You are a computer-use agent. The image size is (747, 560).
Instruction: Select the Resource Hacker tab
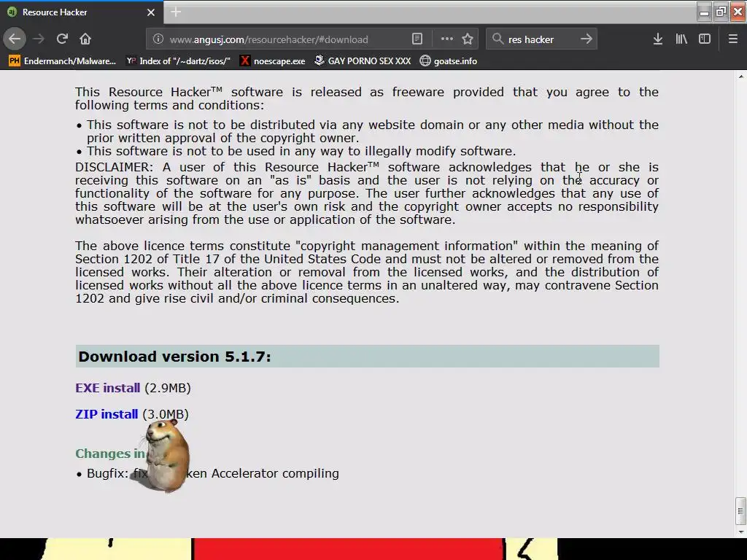pyautogui.click(x=82, y=12)
